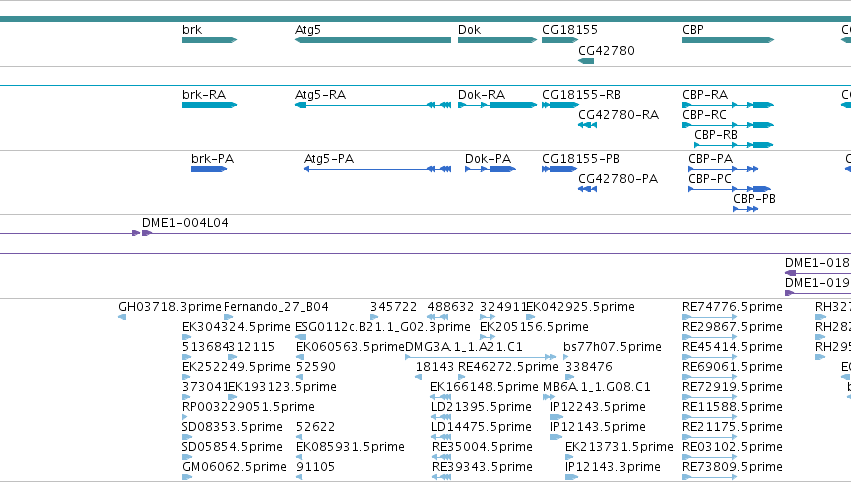
Task: Click the CG18155-RB transcript label
Action: (581, 94)
